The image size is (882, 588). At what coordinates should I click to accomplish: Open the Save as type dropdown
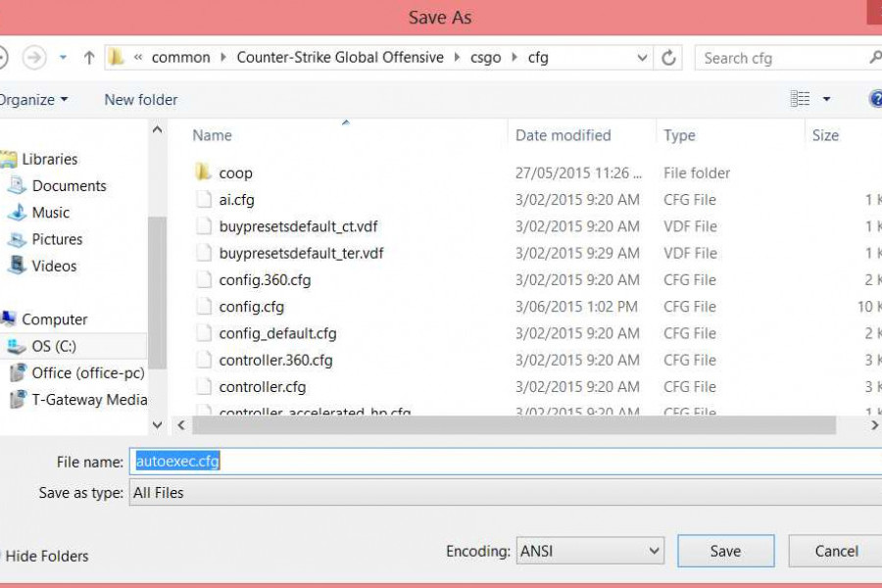(505, 493)
